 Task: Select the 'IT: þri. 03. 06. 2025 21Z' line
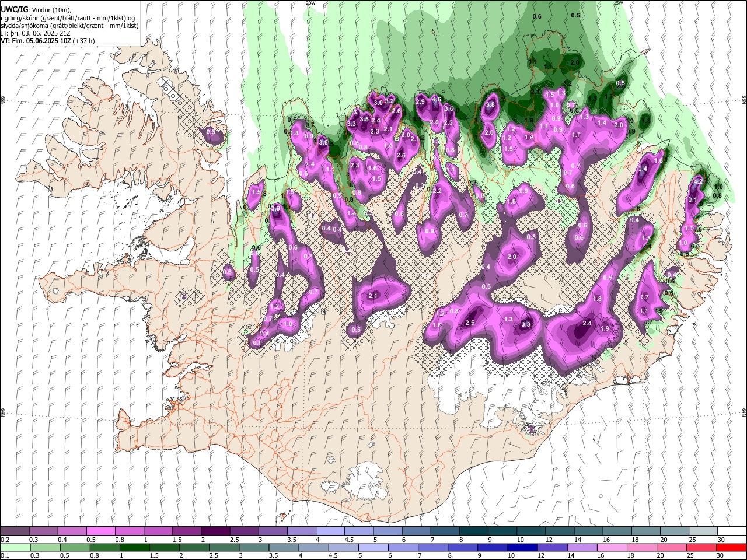tap(36, 33)
